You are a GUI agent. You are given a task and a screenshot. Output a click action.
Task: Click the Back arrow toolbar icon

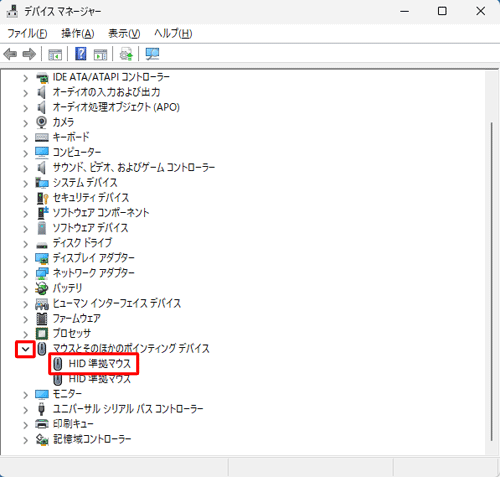(10, 54)
